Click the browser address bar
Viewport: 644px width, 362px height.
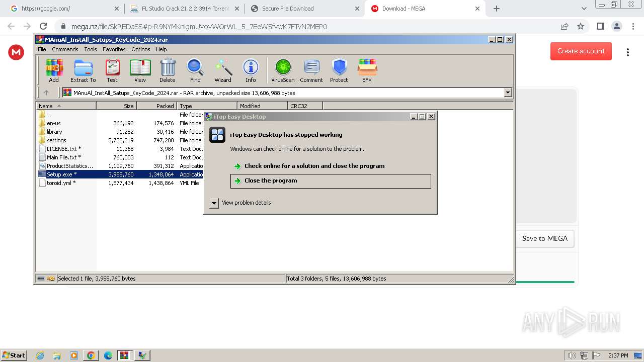coord(307,26)
